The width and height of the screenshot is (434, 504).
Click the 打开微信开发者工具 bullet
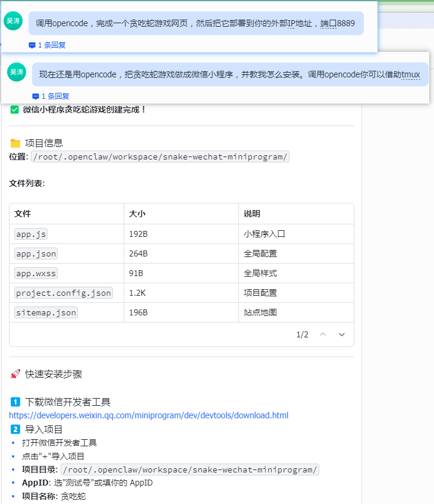pyautogui.click(x=59, y=443)
